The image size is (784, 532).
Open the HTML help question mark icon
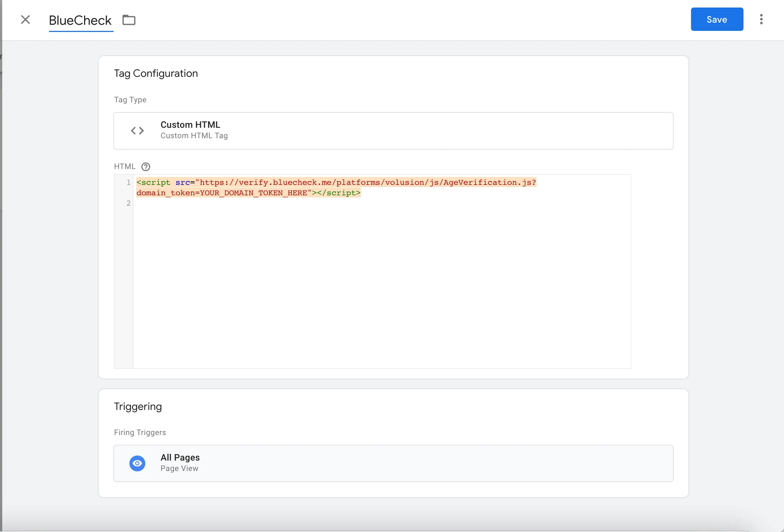(146, 167)
